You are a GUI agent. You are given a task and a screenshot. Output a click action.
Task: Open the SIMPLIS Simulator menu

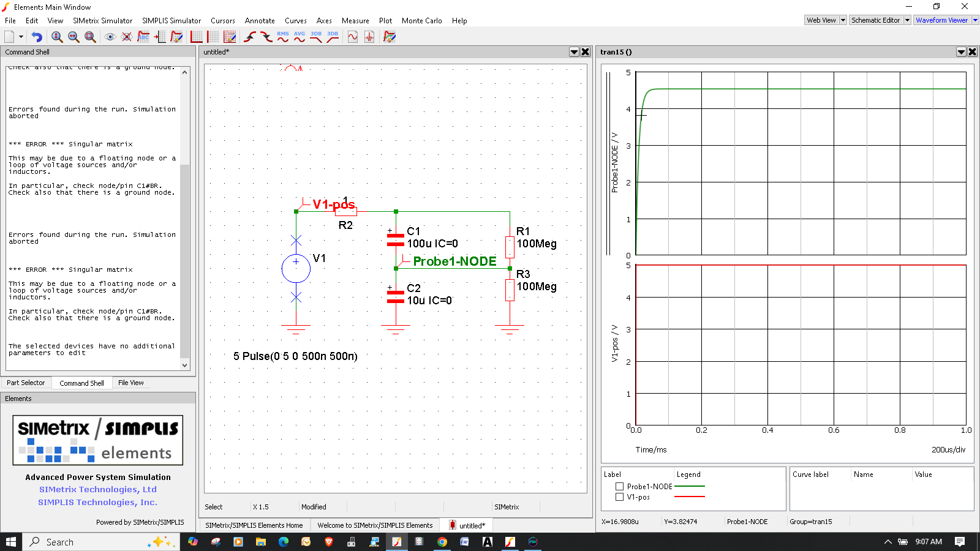coord(171,21)
